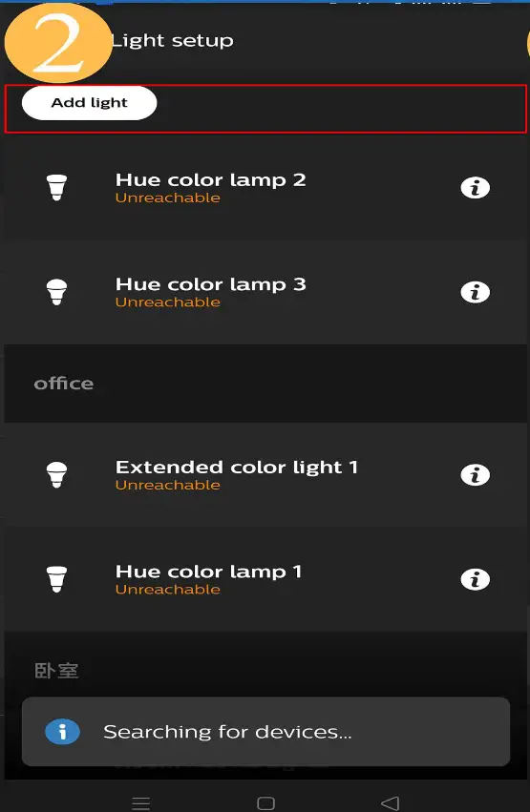Open info for Extended color light 1

coord(475,475)
